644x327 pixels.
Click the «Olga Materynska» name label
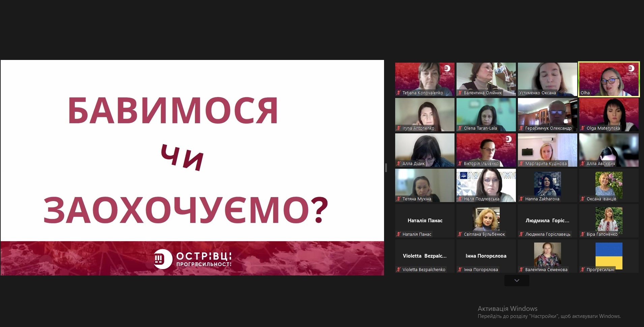click(x=603, y=128)
